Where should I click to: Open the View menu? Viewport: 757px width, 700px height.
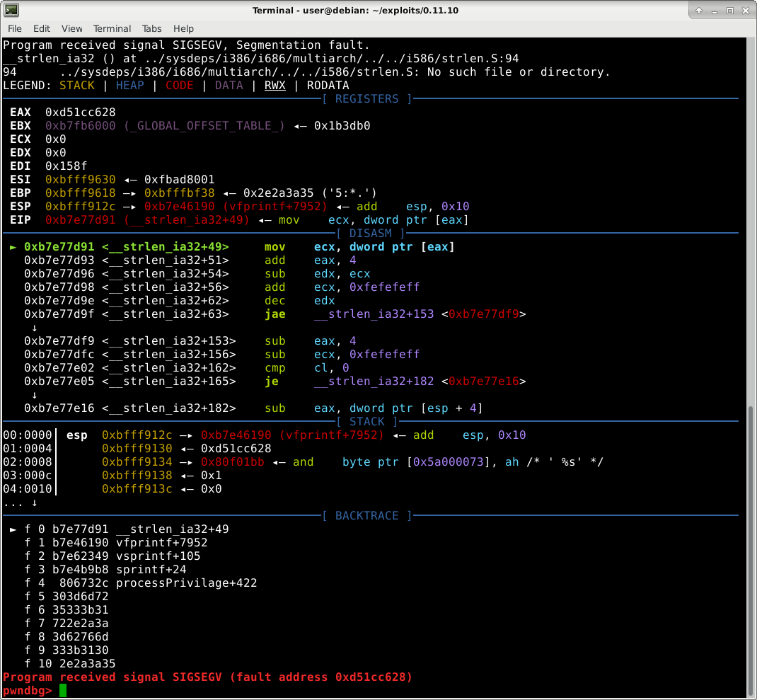pos(71,28)
